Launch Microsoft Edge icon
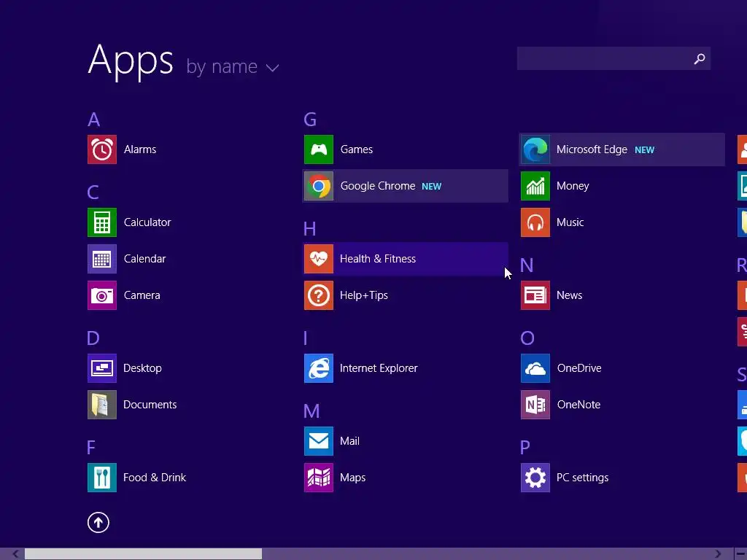The width and height of the screenshot is (747, 560). (x=535, y=149)
